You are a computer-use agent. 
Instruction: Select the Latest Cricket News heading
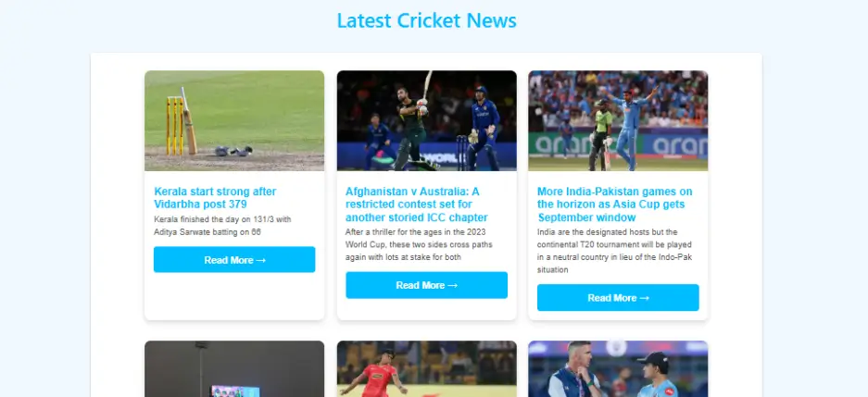(x=427, y=20)
